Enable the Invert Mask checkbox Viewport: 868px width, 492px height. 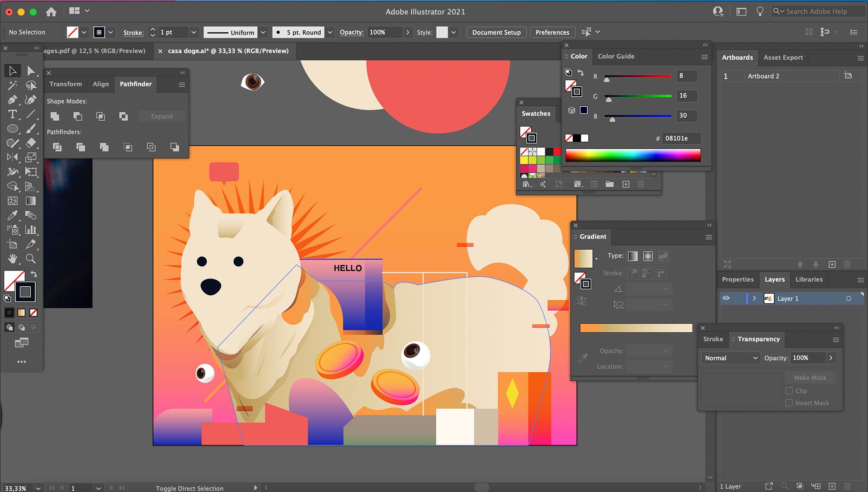pyautogui.click(x=789, y=403)
